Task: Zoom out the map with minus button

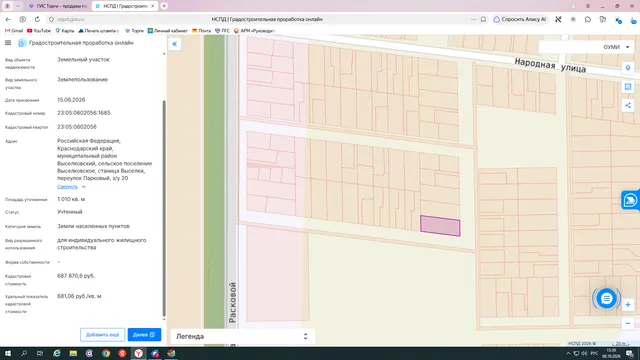Action: tap(628, 323)
